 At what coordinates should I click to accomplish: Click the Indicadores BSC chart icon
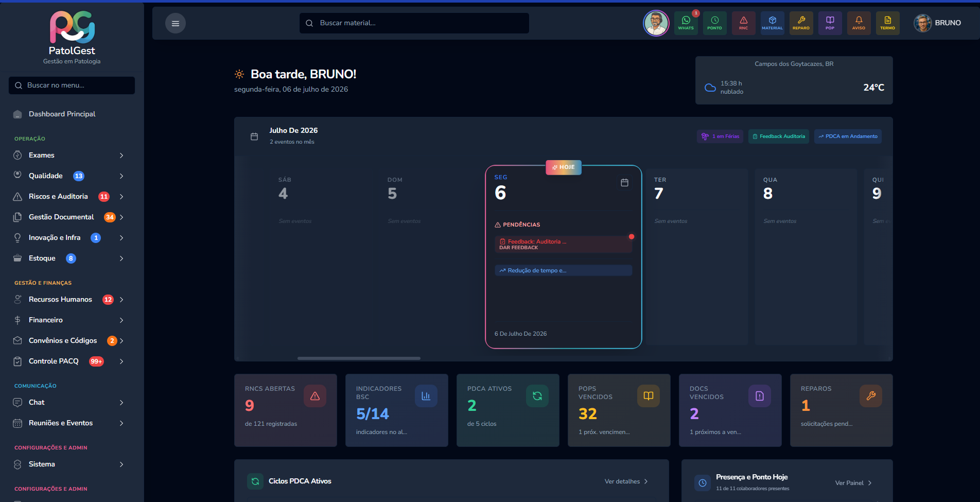click(x=426, y=396)
